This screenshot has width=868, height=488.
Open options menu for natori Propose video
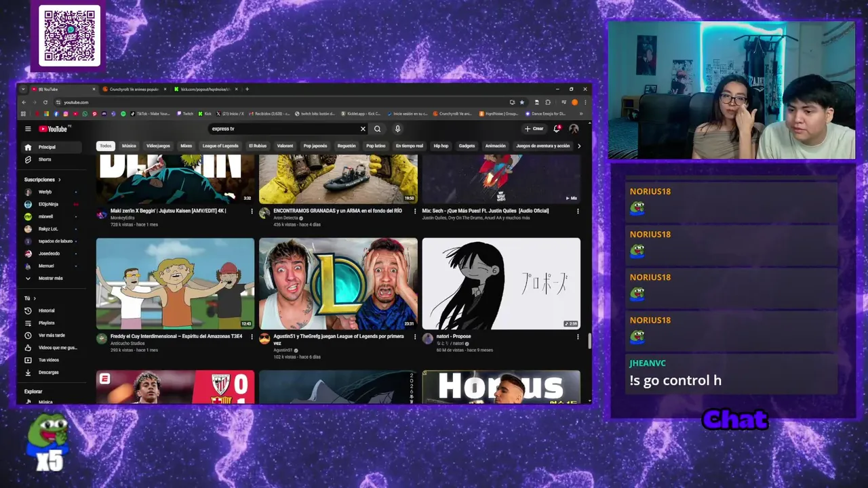[x=578, y=336]
